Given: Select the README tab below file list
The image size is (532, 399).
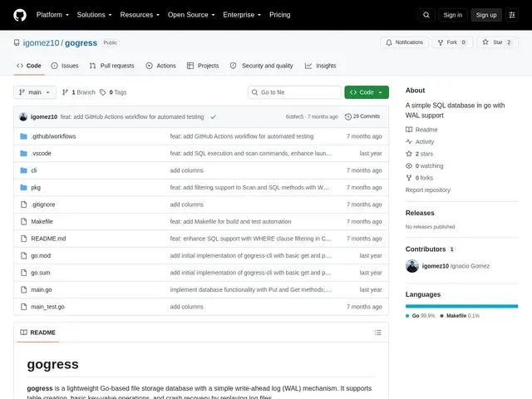Looking at the screenshot, I should pyautogui.click(x=37, y=332).
